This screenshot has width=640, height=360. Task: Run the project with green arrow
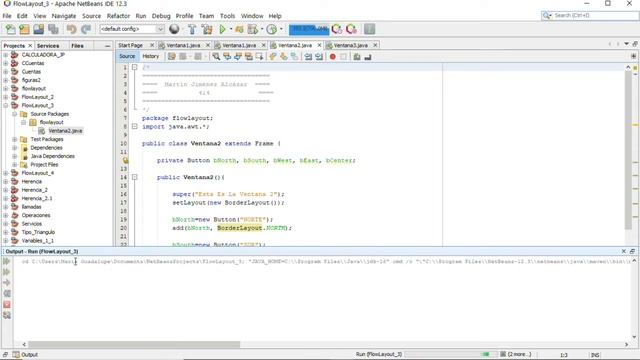pyautogui.click(x=222, y=29)
